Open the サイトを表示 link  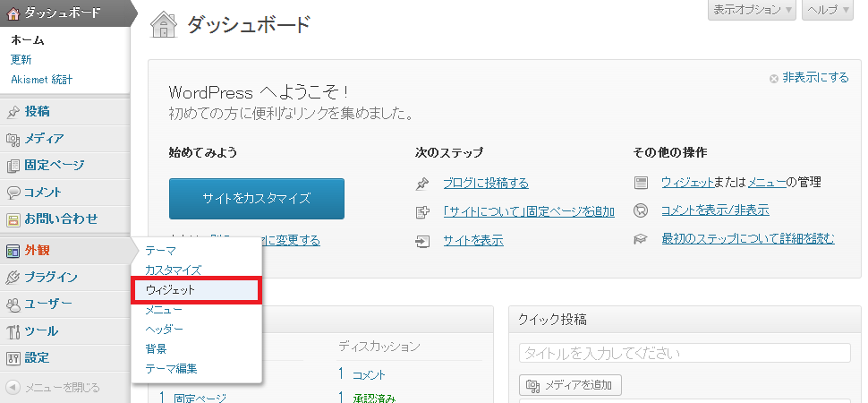coord(472,240)
